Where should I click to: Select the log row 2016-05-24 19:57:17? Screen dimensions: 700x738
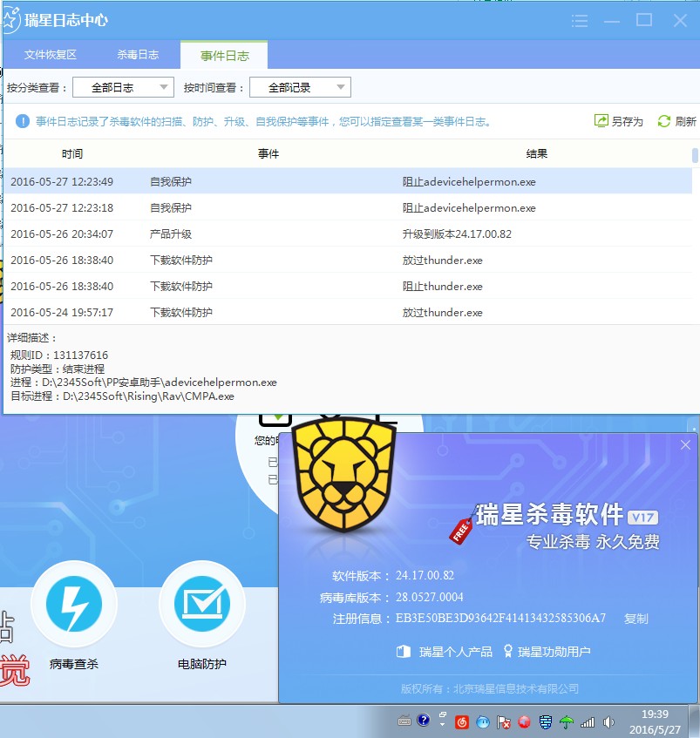(x=348, y=313)
